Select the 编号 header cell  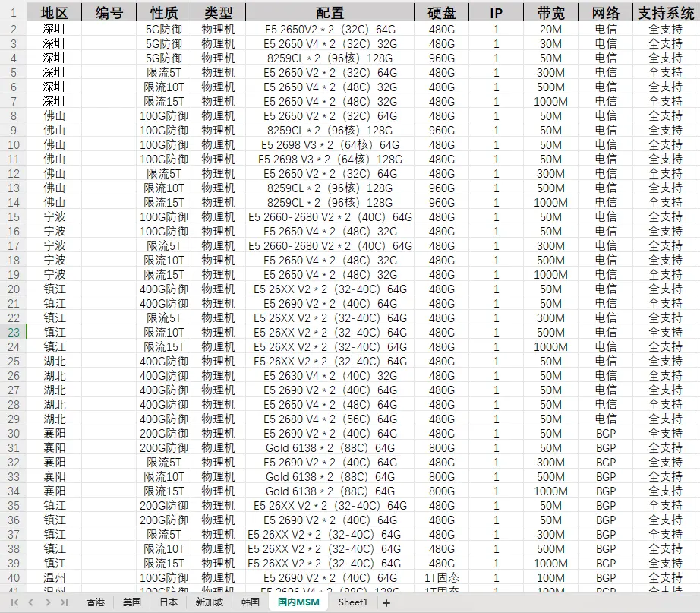(x=109, y=12)
